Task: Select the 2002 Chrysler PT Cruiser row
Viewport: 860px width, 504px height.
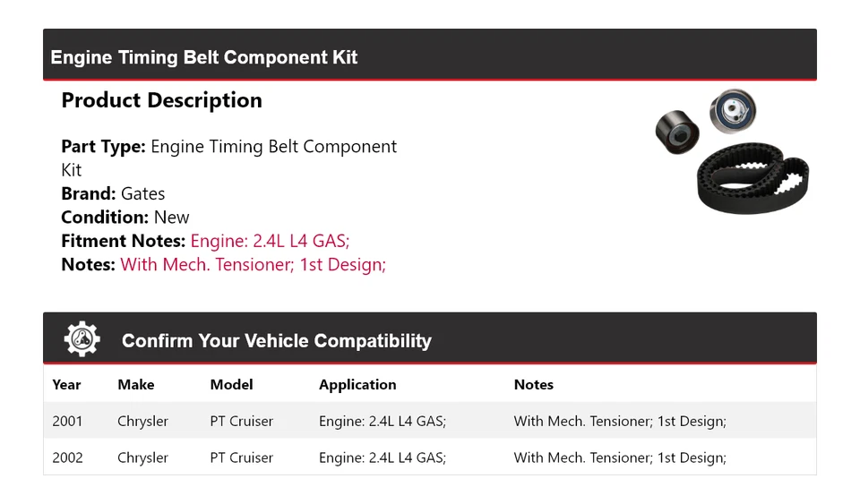Action: [x=429, y=457]
